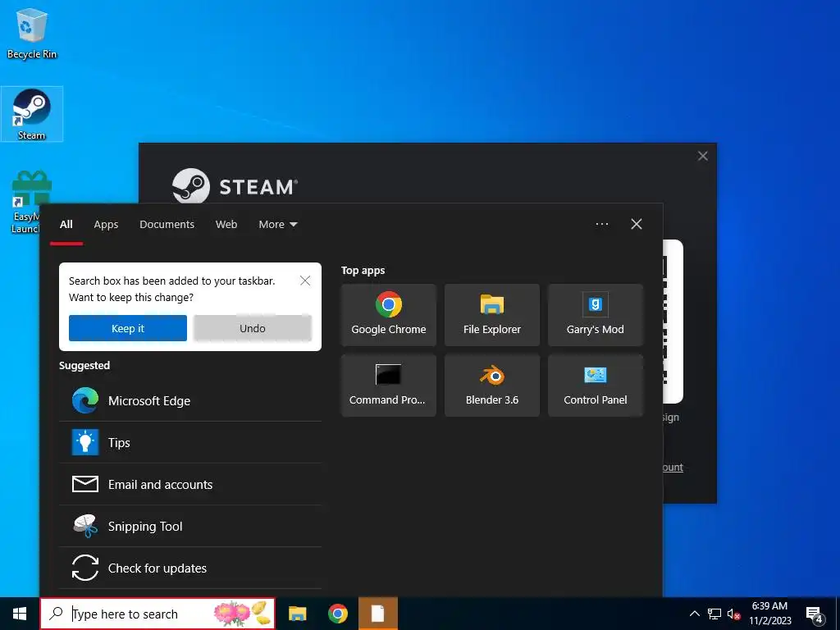Click Keep it button
This screenshot has width=840, height=630.
click(x=127, y=328)
